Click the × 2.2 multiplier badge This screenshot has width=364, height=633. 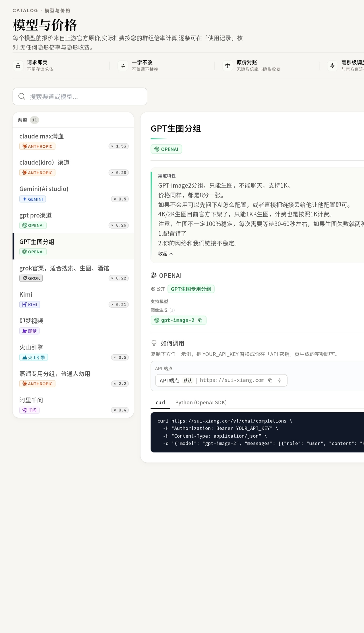point(120,384)
